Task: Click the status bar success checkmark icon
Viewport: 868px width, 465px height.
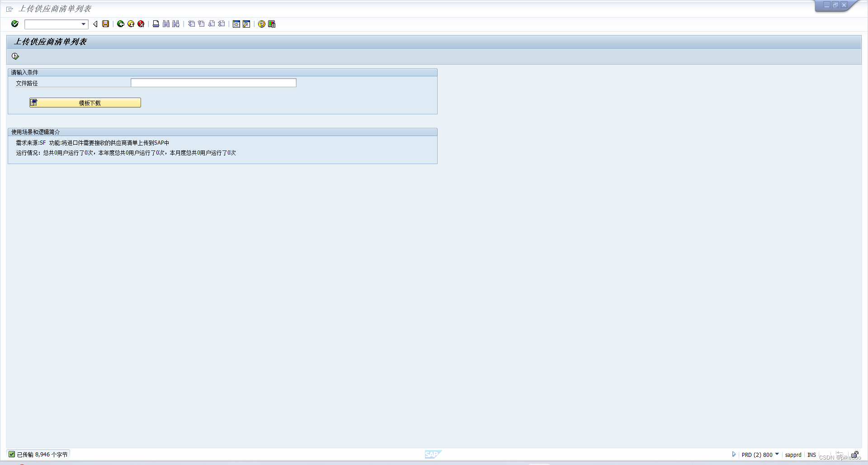Action: [12, 454]
